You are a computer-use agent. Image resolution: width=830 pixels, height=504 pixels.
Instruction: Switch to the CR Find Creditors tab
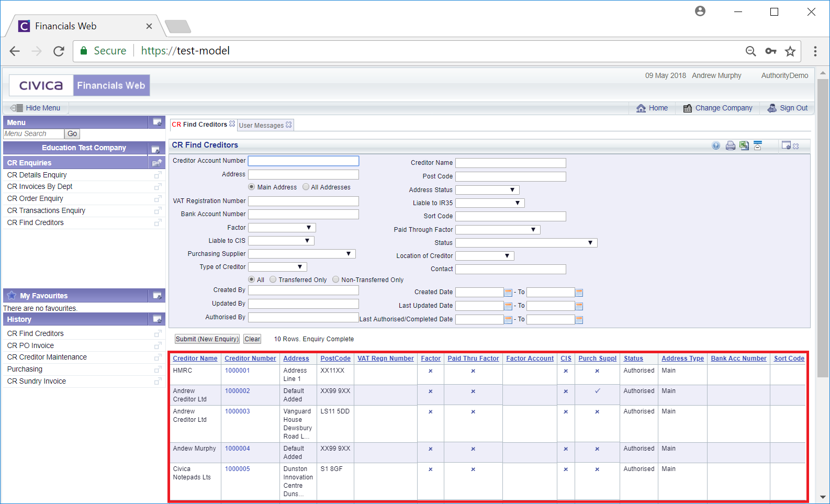[x=199, y=125]
